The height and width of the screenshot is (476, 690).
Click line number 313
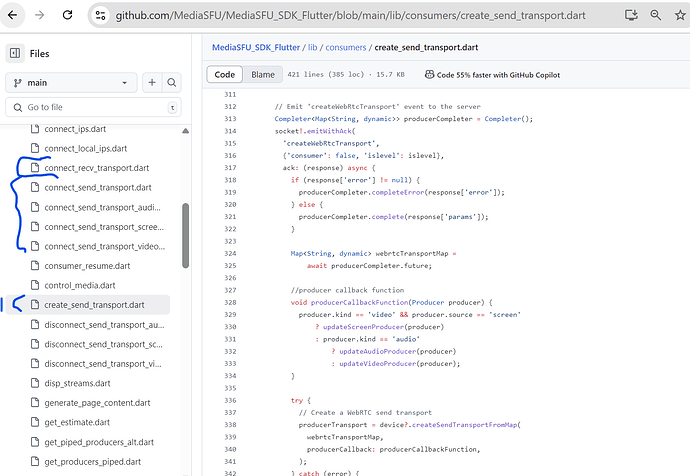[x=230, y=119]
